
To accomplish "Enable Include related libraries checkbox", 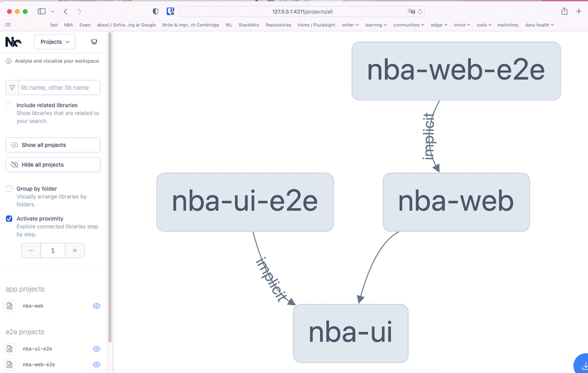I will tap(9, 105).
